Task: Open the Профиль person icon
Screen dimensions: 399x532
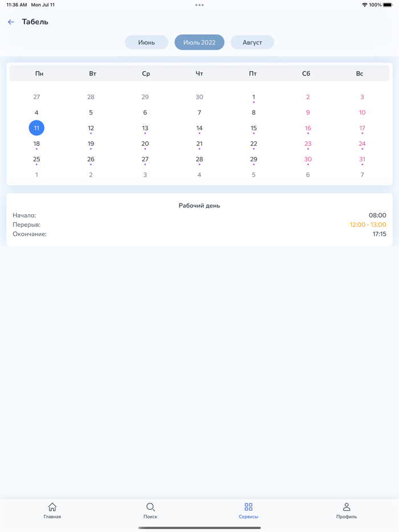Action: [x=347, y=507]
